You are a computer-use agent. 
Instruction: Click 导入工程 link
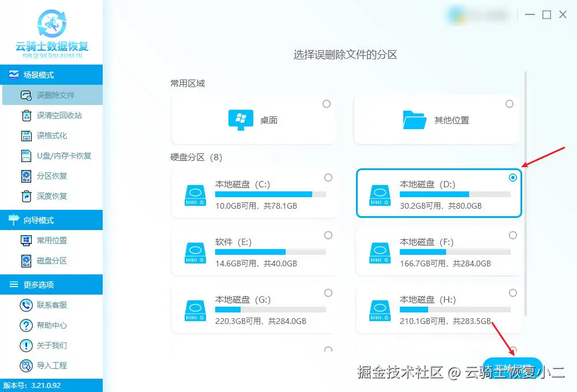[x=51, y=365]
